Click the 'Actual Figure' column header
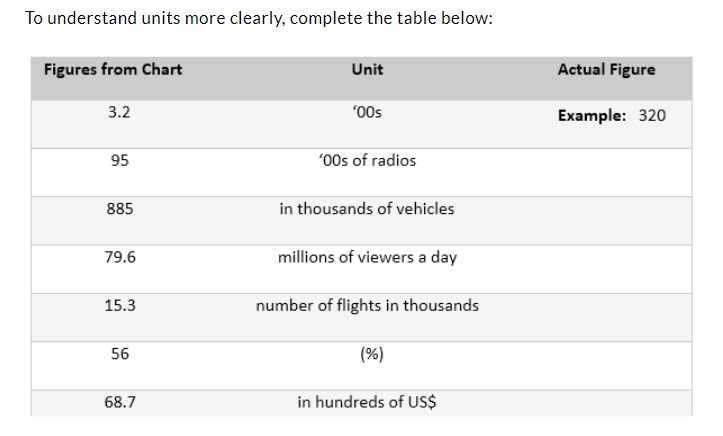The width and height of the screenshot is (723, 436). click(606, 70)
